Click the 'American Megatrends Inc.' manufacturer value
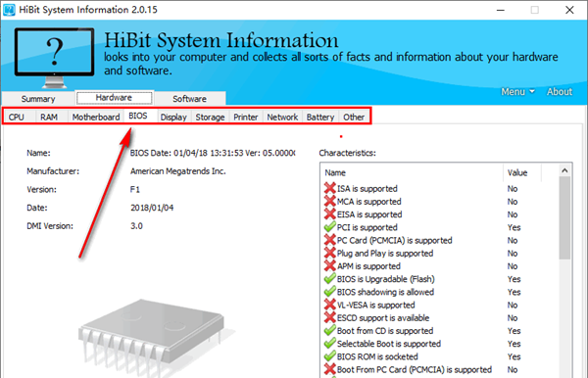The width and height of the screenshot is (588, 378). pos(177,171)
